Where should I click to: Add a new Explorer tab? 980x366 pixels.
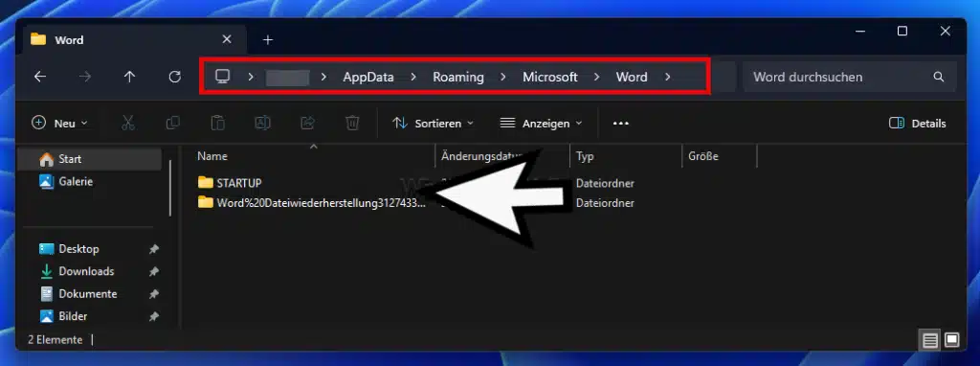268,40
